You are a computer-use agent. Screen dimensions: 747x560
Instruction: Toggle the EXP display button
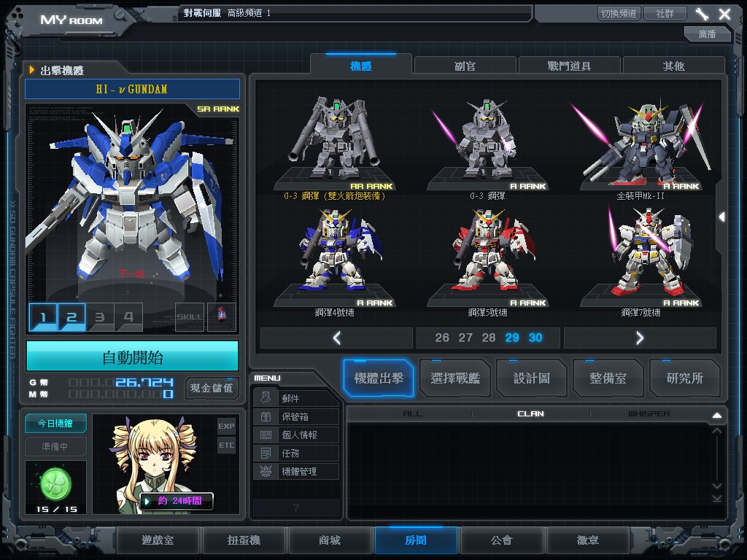226,426
